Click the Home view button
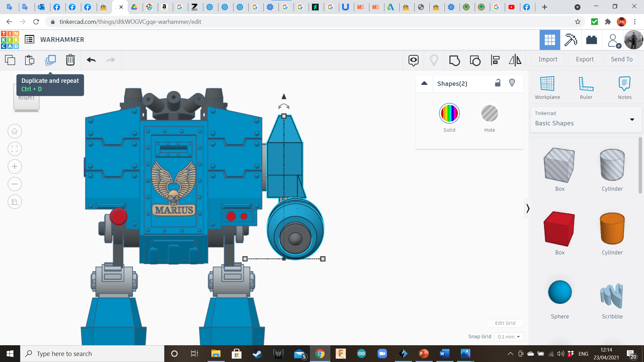This screenshot has width=644, height=362. [x=15, y=131]
